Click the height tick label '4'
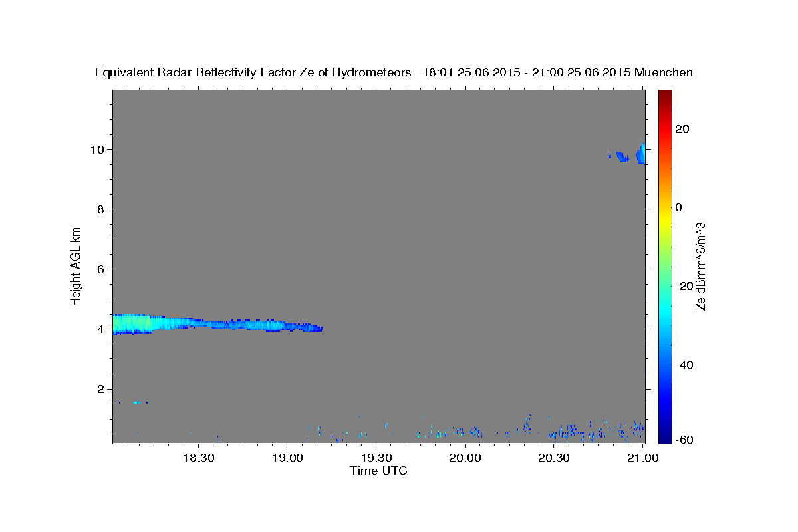798x532 pixels. click(x=102, y=329)
